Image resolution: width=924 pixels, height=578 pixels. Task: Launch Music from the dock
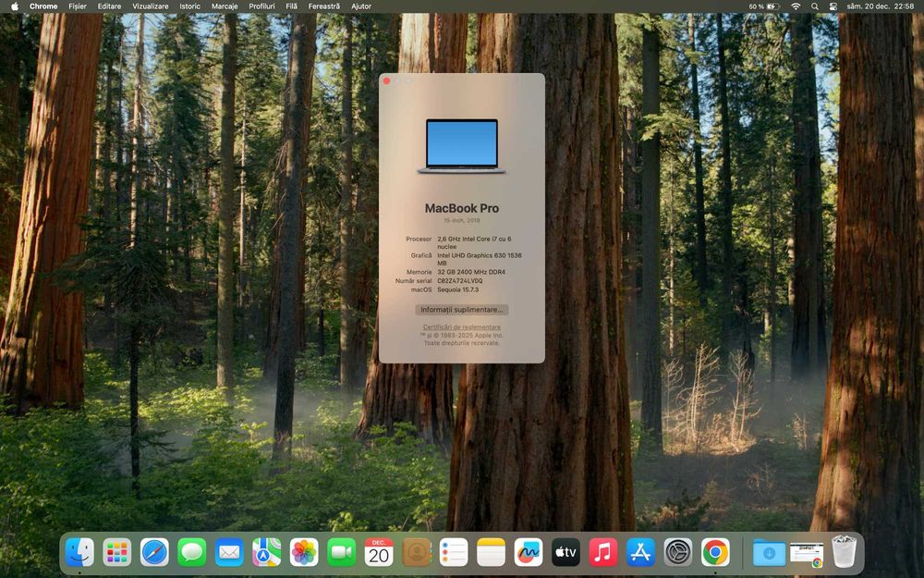603,553
